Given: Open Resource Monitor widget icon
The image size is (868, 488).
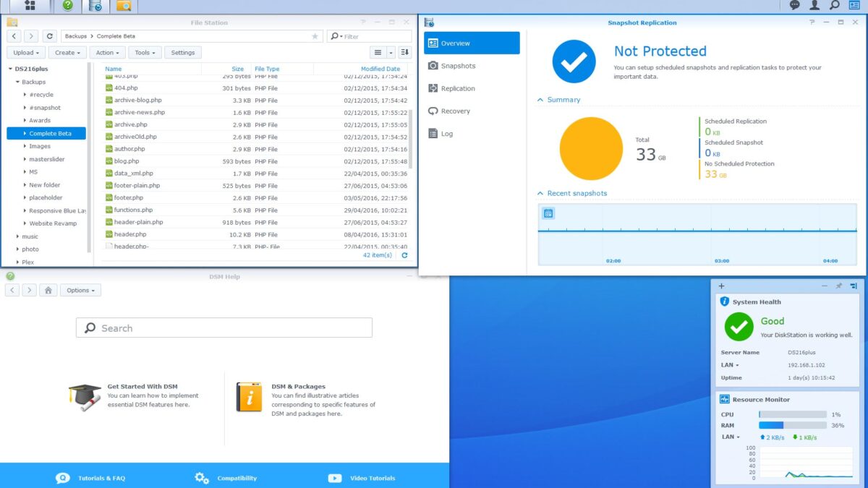Looking at the screenshot, I should pyautogui.click(x=725, y=399).
